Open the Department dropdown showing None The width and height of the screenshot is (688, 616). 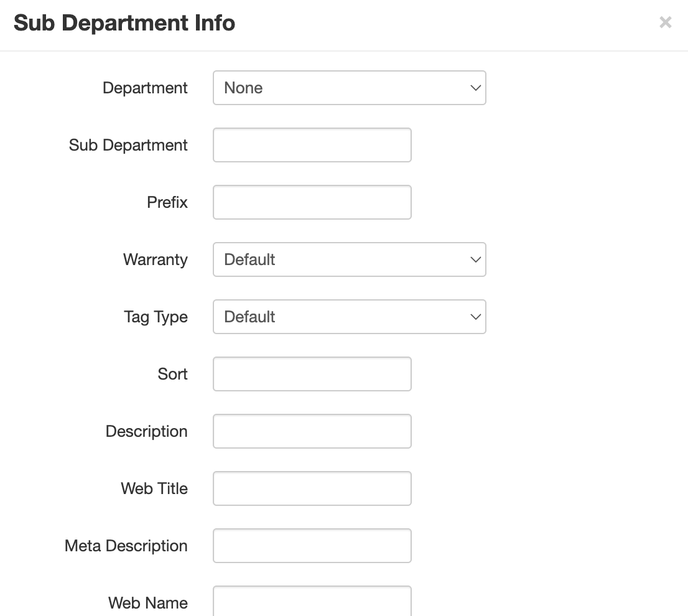click(349, 88)
